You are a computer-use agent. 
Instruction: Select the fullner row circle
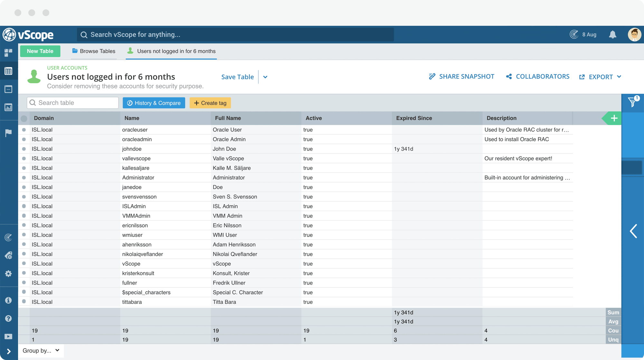(24, 283)
